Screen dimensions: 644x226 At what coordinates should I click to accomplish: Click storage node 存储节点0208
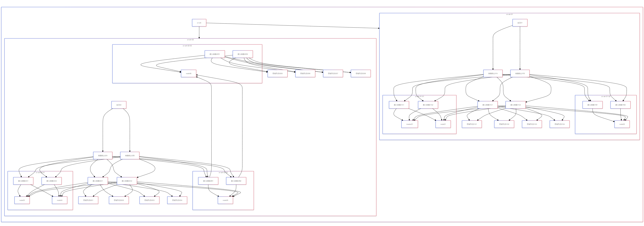[361, 73]
